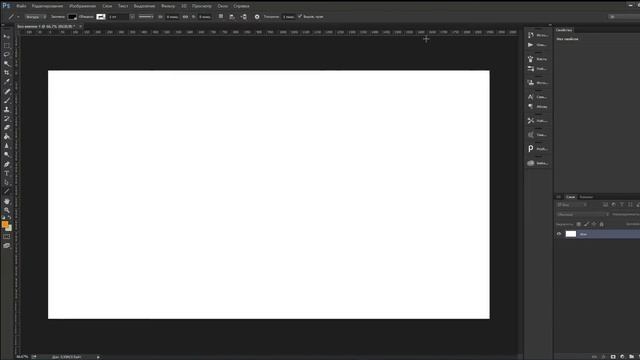Select the Hand tool
Screen dimensions: 640x360
(7, 201)
